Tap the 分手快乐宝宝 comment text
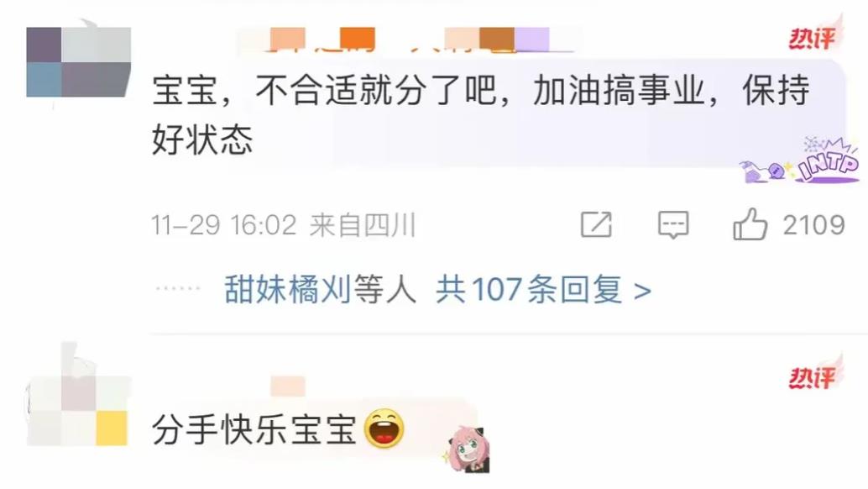 254,429
